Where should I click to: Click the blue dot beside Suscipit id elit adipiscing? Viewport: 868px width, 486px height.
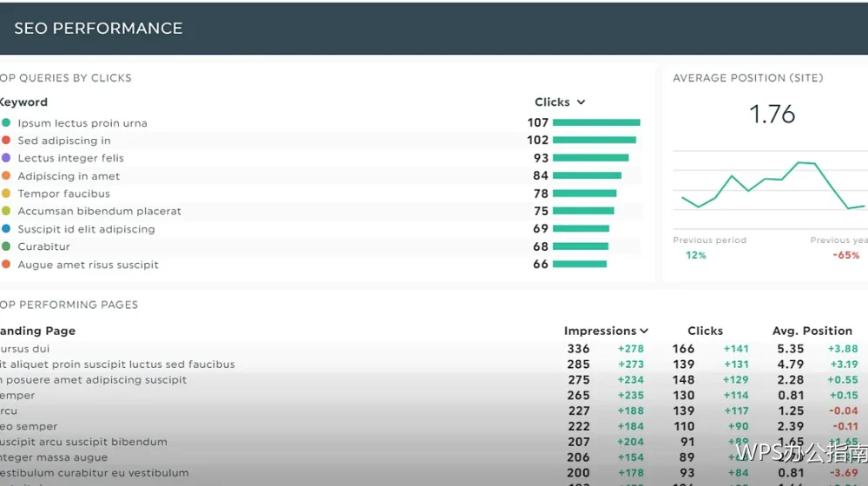pyautogui.click(x=6, y=228)
